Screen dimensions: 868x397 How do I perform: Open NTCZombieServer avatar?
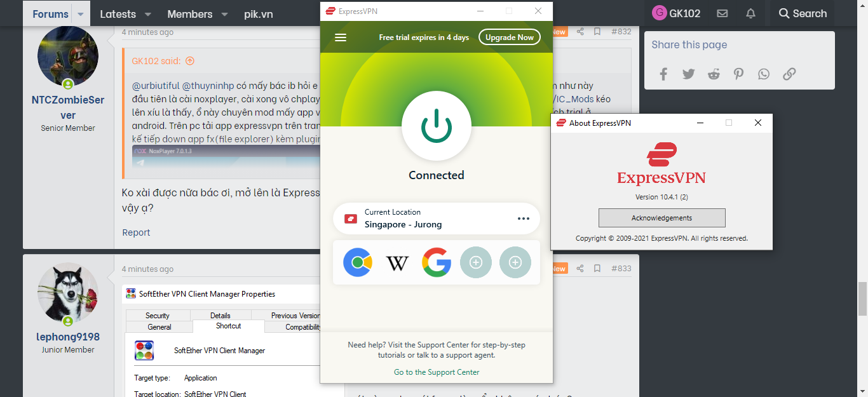tap(68, 57)
